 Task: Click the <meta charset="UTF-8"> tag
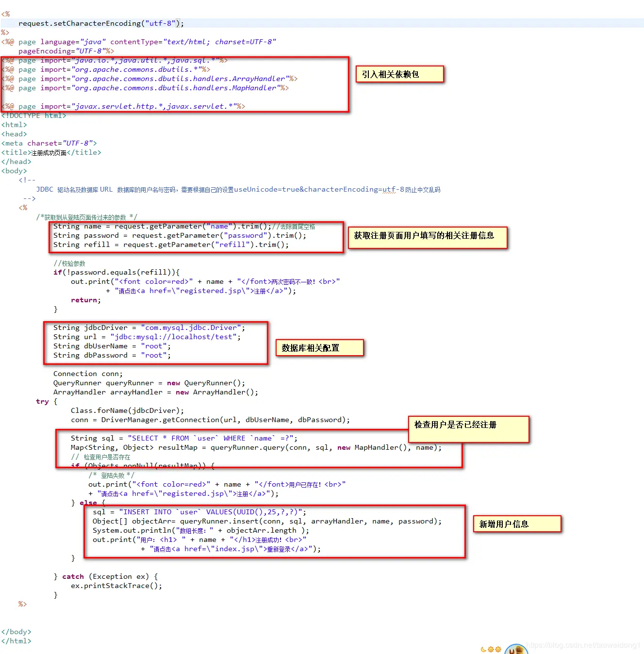click(49, 143)
